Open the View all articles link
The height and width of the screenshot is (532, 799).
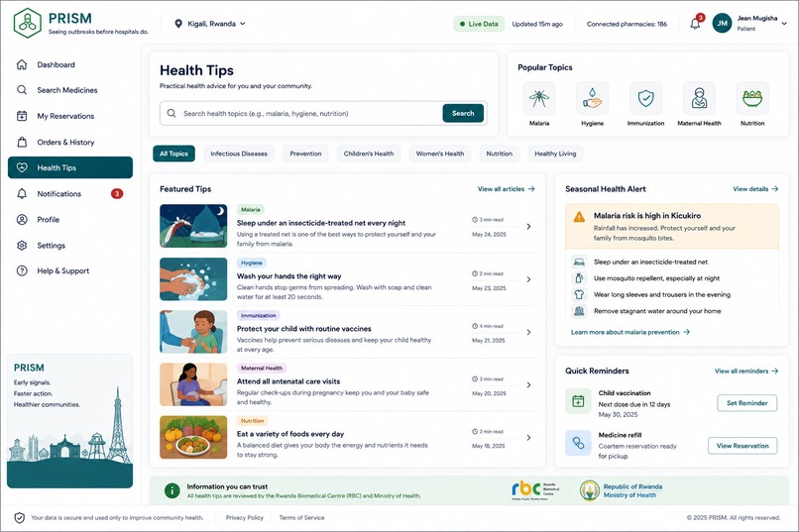coord(506,189)
